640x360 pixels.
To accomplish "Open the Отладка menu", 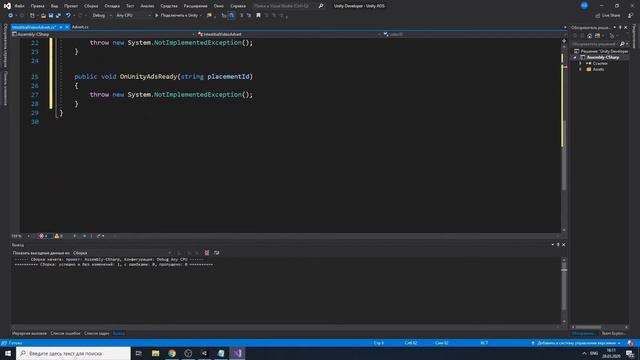I will (112, 6).
